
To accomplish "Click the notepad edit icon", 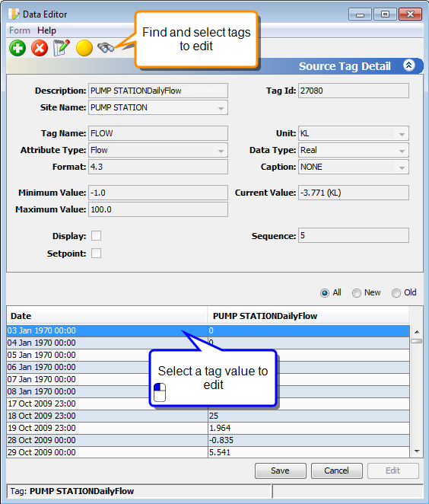I will tap(62, 48).
